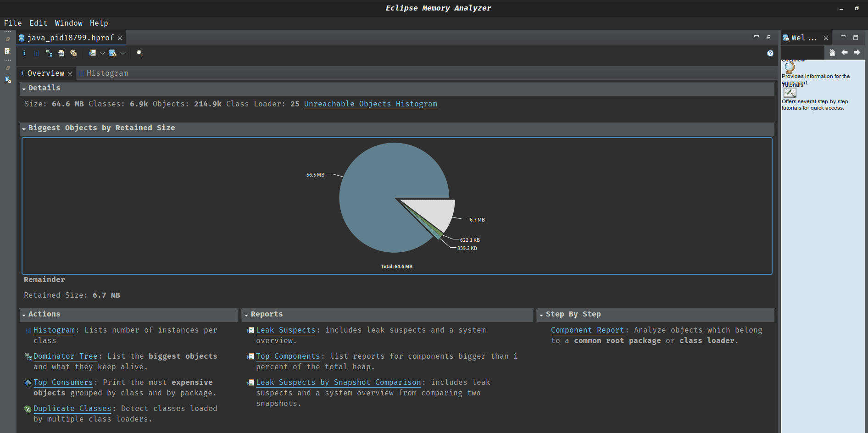The height and width of the screenshot is (433, 868).
Task: Collapse the Details section
Action: [x=24, y=89]
